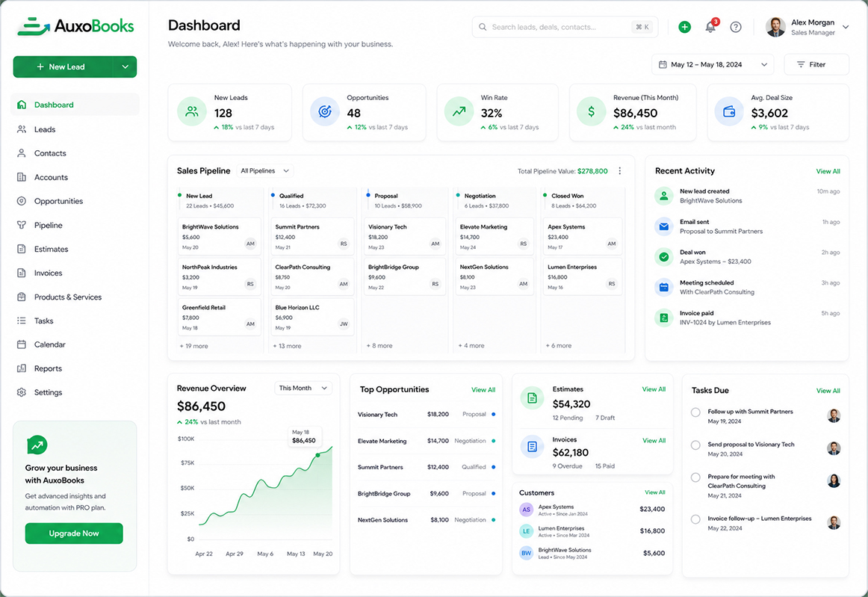Click the Accounts building icon in sidebar
868x597 pixels.
click(22, 177)
